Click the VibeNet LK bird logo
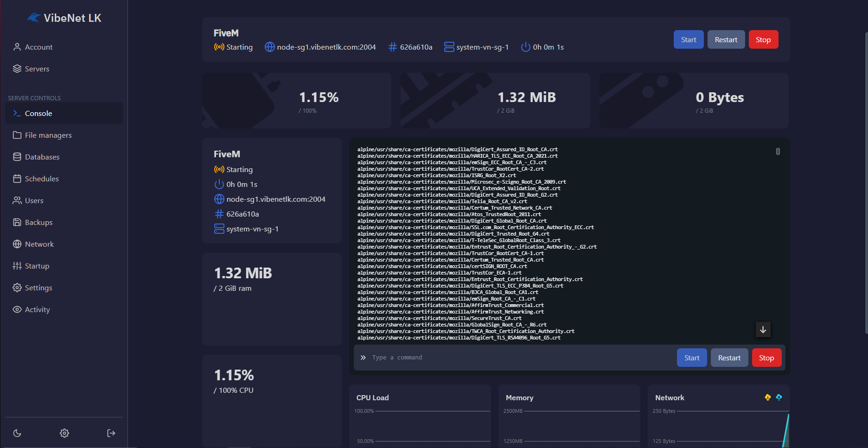Viewport: 868px width, 448px height. [33, 18]
